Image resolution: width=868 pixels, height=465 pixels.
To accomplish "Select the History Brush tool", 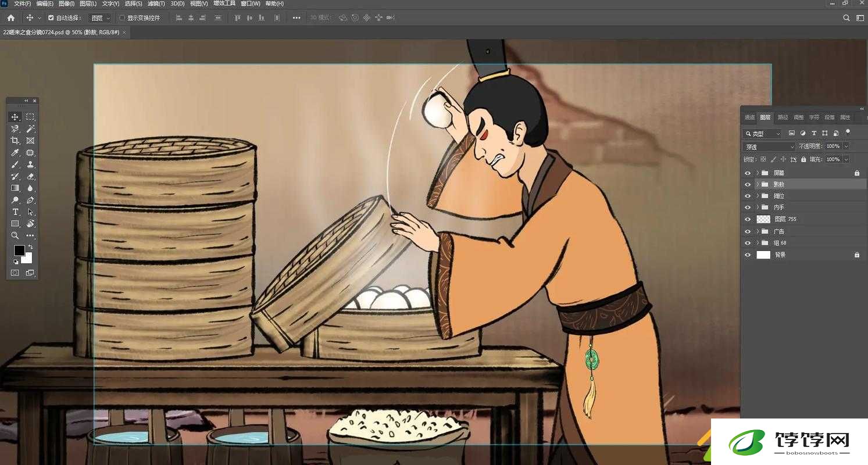I will tap(15, 176).
